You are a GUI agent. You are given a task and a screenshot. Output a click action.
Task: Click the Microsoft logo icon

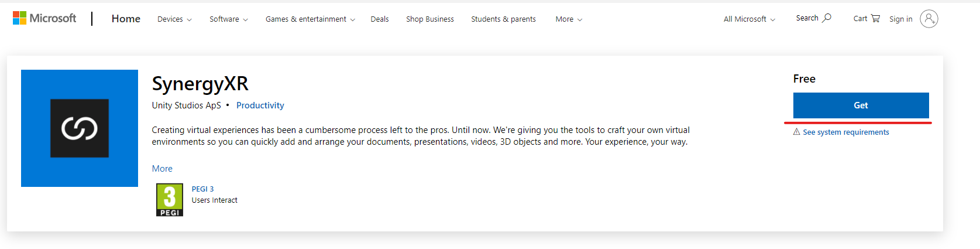19,18
